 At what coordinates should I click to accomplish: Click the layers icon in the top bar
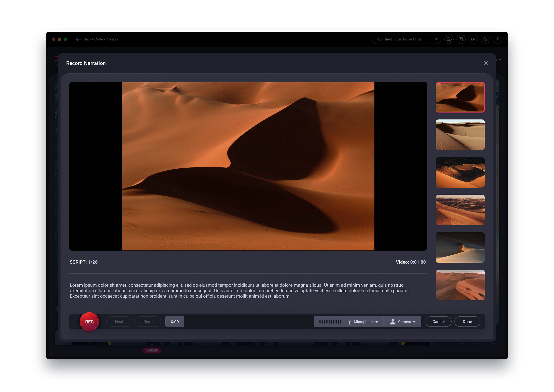[485, 39]
